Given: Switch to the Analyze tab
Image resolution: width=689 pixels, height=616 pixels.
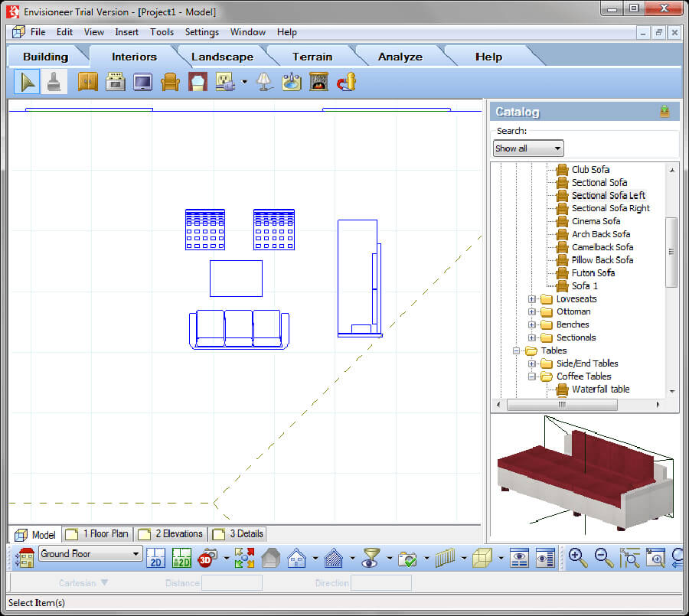Looking at the screenshot, I should (x=400, y=57).
